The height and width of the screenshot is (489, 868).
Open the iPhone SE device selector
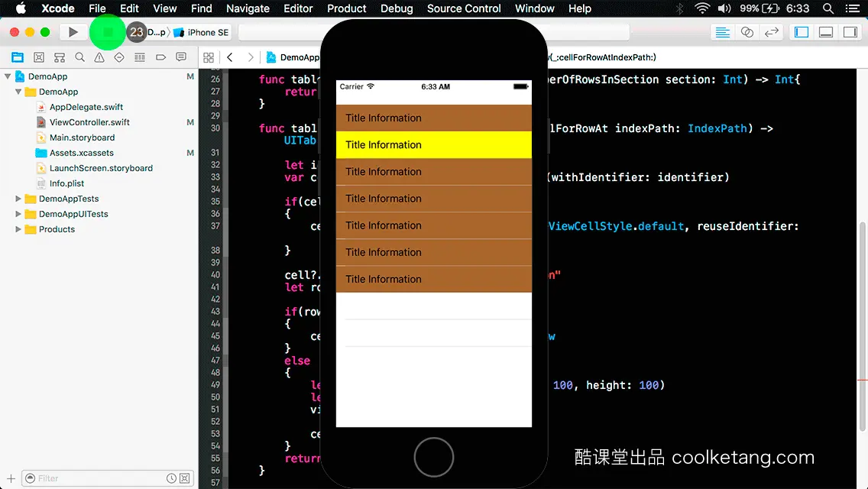click(x=202, y=32)
